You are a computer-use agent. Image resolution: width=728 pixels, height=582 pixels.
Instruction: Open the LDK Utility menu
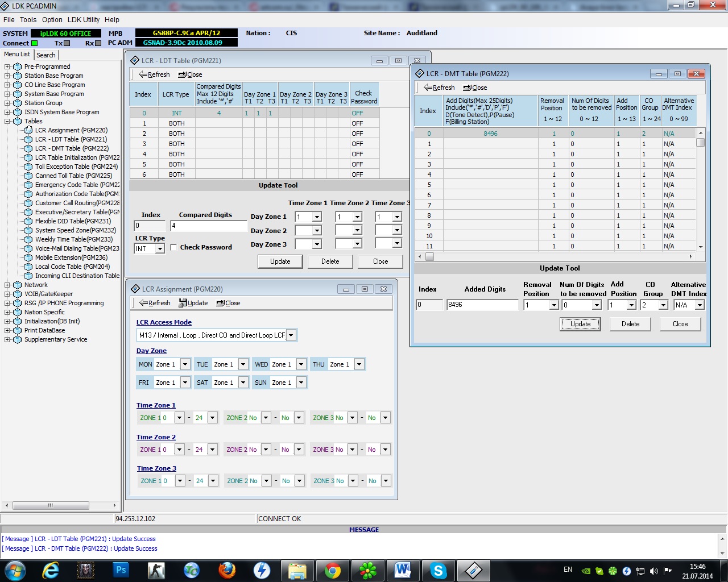(x=83, y=19)
